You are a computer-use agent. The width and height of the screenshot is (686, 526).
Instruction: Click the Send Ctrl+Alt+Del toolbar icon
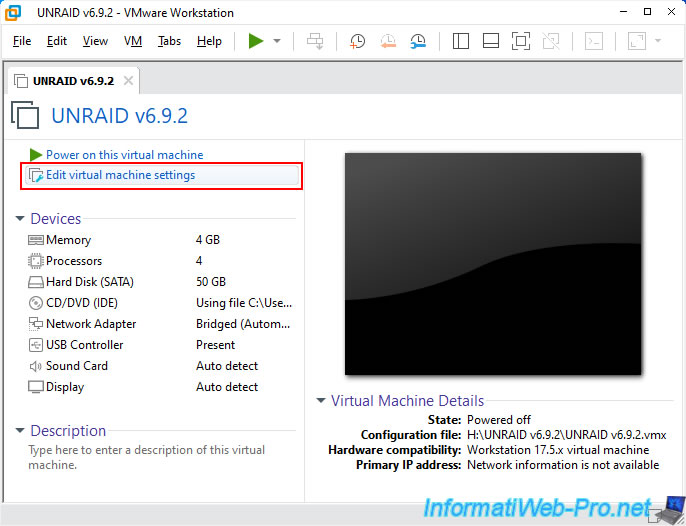(x=315, y=41)
